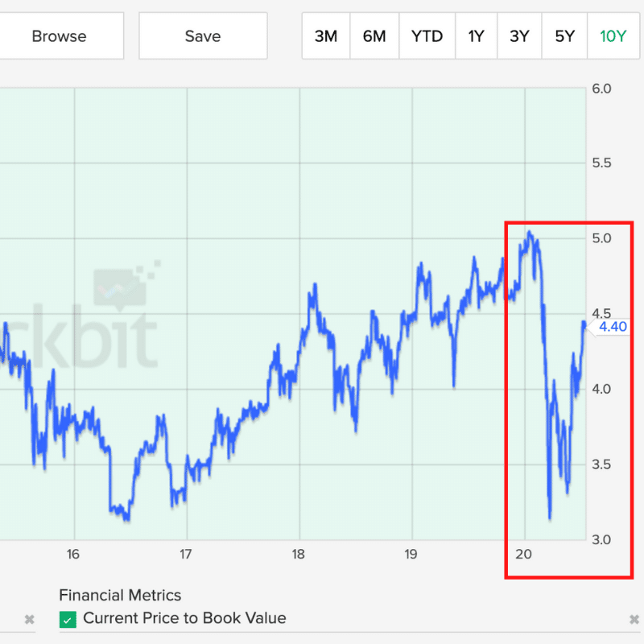Click the Financial Metrics heading

pyautogui.click(x=120, y=596)
